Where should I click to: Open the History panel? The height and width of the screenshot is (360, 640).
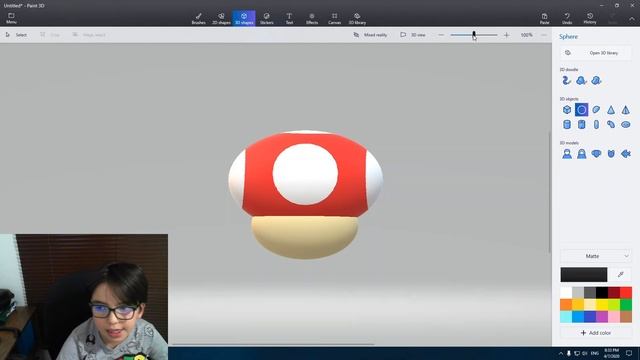pyautogui.click(x=590, y=18)
